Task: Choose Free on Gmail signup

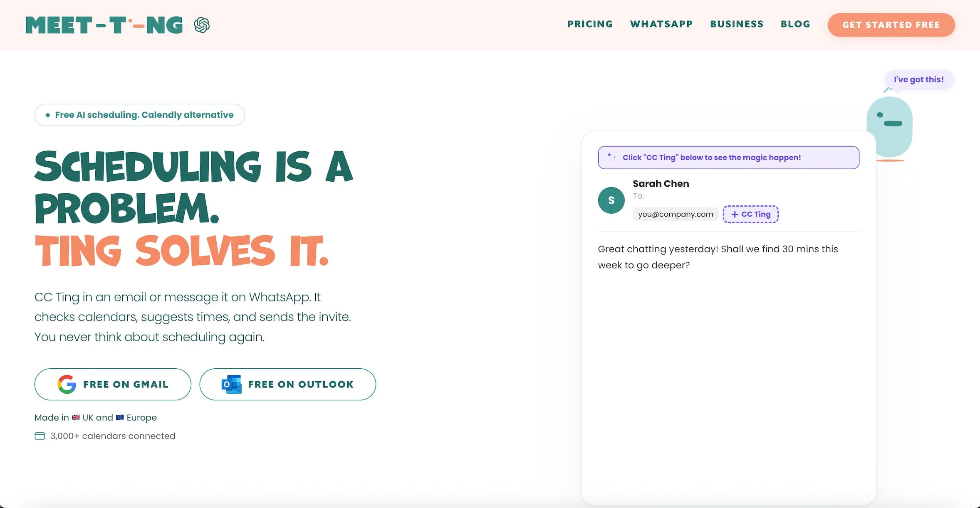Action: [x=113, y=384]
